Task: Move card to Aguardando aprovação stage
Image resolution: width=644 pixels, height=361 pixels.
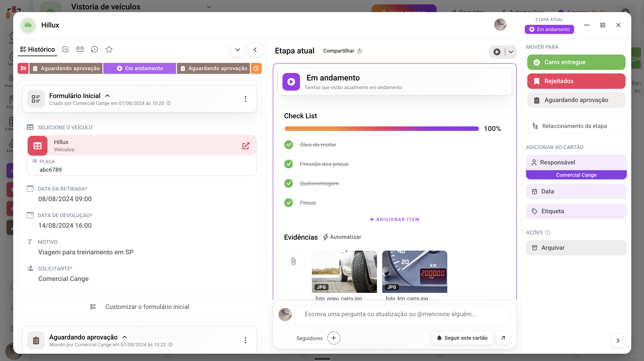Action: [x=576, y=100]
